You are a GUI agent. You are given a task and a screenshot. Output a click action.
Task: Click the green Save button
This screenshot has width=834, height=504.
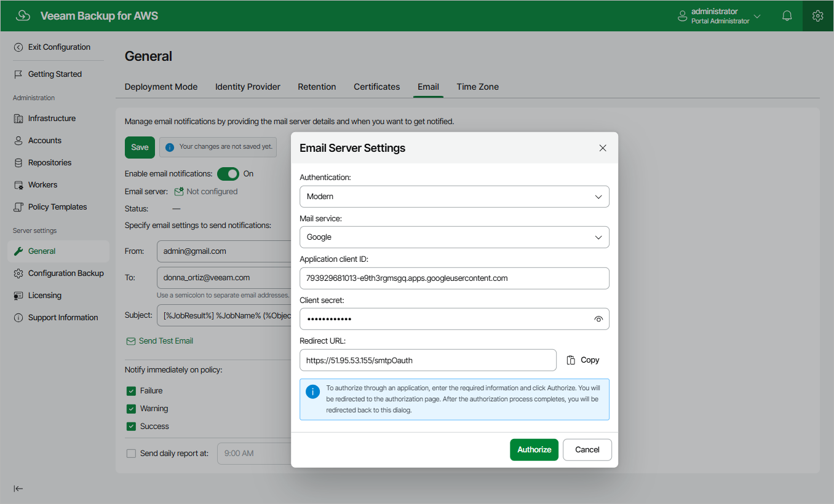point(140,148)
